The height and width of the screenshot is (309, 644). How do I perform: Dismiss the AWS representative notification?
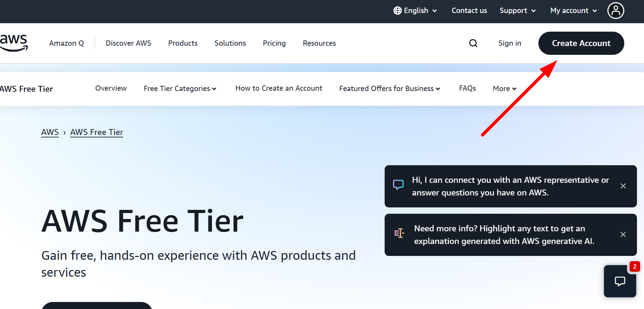[x=623, y=186]
